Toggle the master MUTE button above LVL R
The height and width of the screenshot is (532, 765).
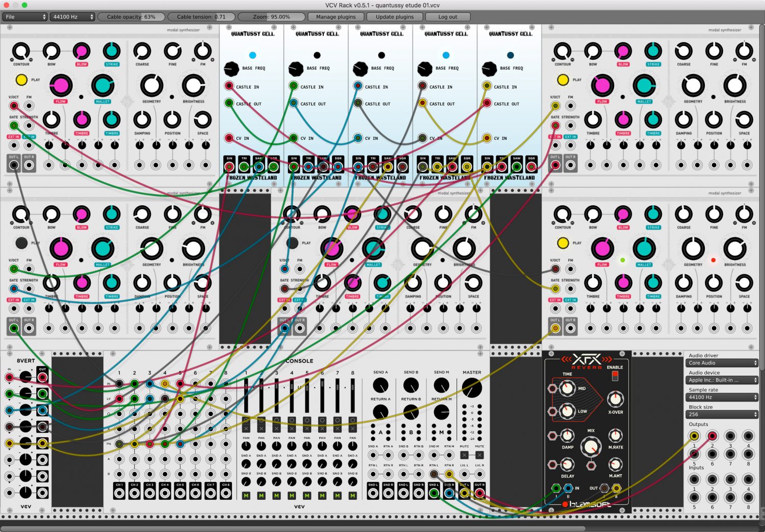pos(479,455)
